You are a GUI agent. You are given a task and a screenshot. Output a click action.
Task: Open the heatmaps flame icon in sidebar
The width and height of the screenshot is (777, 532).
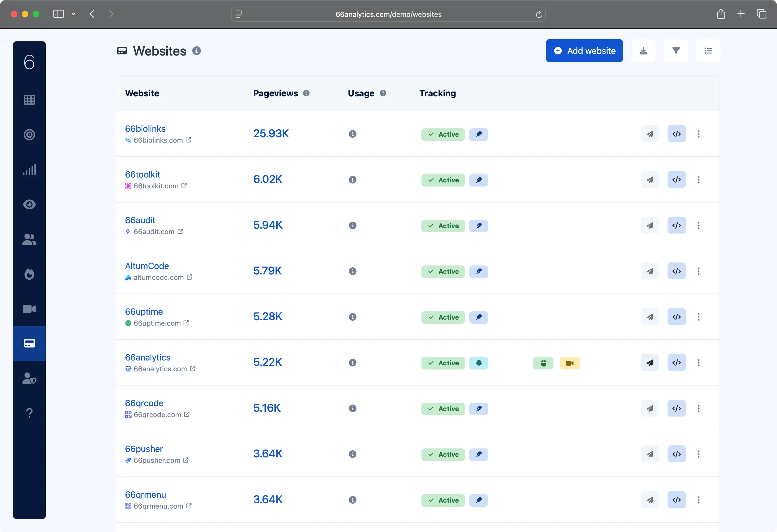(29, 274)
